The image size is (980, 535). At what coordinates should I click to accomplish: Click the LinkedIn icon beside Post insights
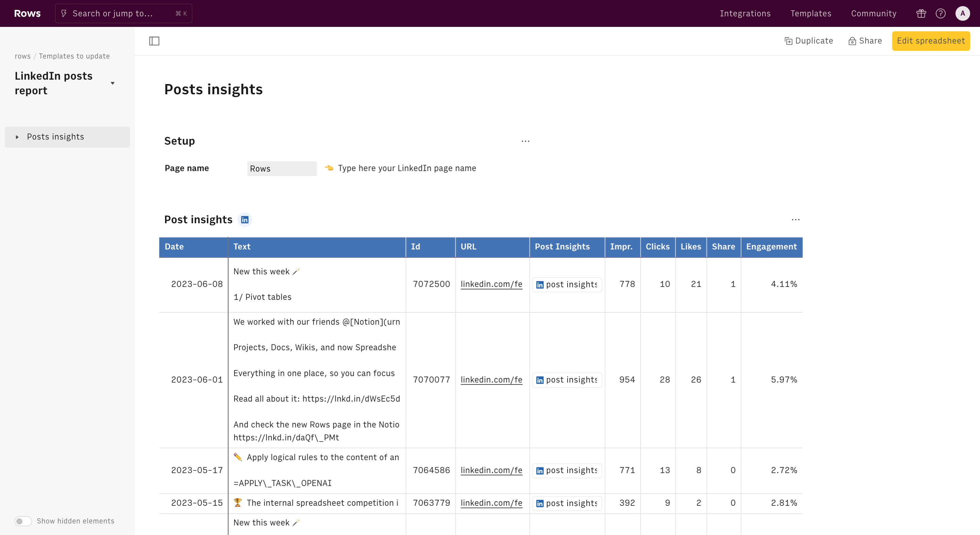[245, 220]
